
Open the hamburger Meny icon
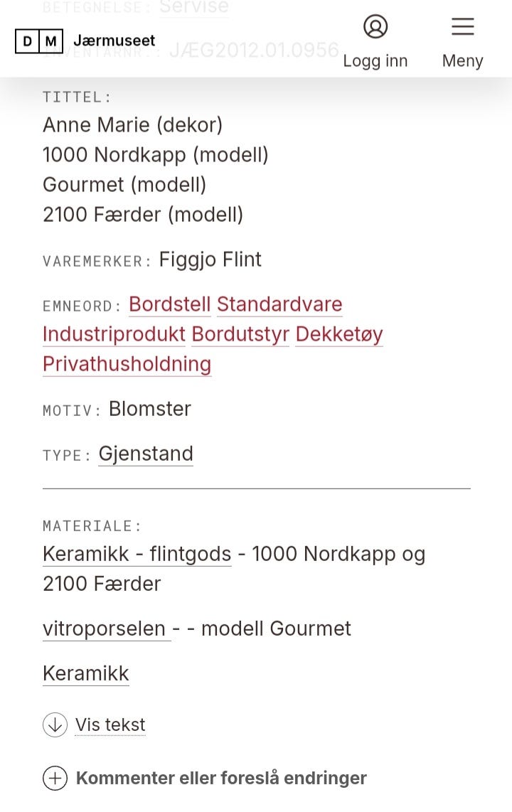pyautogui.click(x=462, y=27)
